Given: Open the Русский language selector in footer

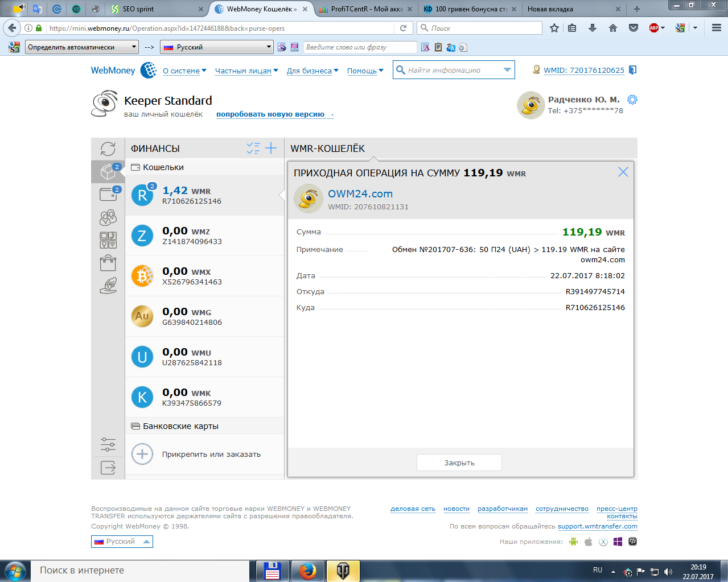Looking at the screenshot, I should tap(122, 542).
